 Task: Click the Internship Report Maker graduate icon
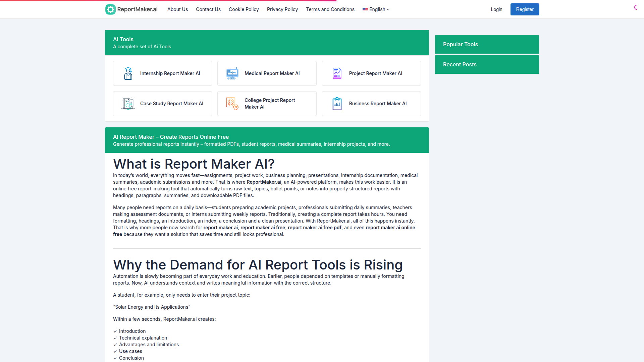click(x=128, y=73)
